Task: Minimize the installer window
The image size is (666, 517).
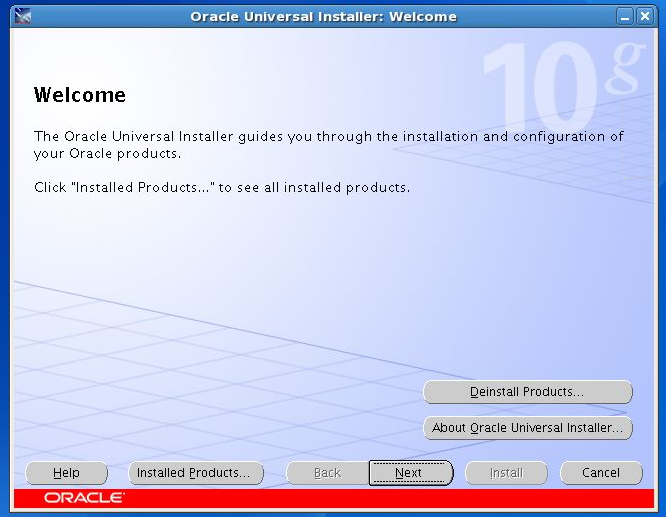Action: pos(625,17)
